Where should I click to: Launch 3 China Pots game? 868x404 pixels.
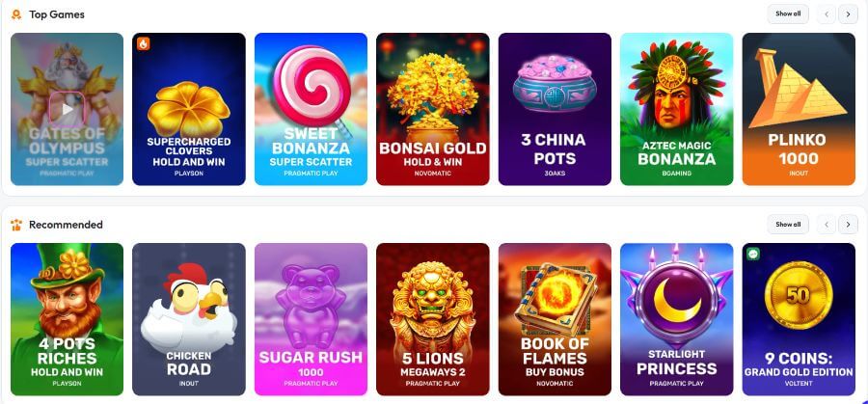pos(555,109)
